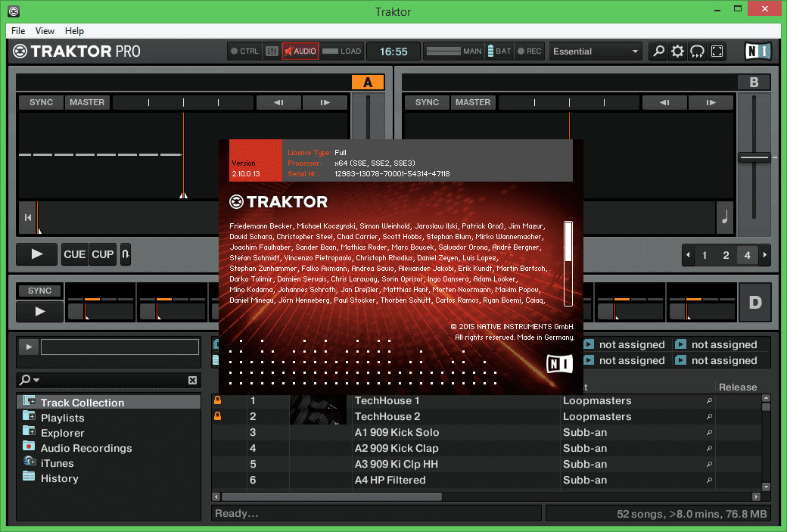Viewport: 787px width, 532px height.
Task: Sort by the Release column header
Action: [x=737, y=387]
